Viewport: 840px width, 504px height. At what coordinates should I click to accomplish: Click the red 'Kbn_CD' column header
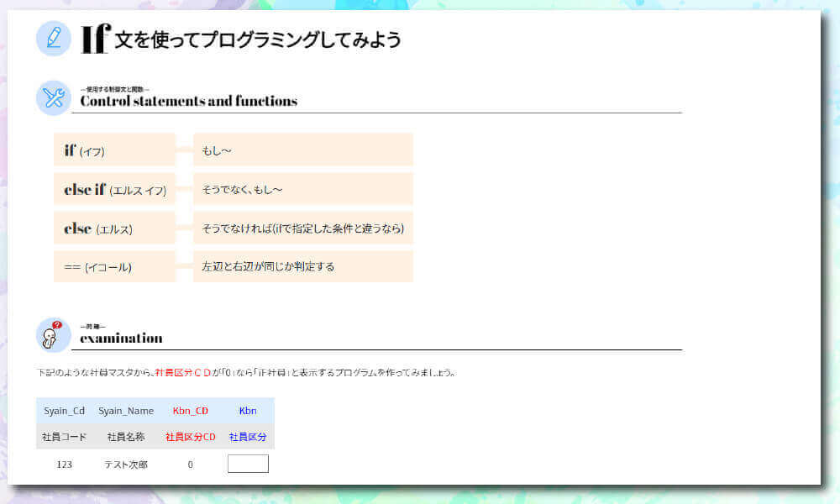coord(190,411)
